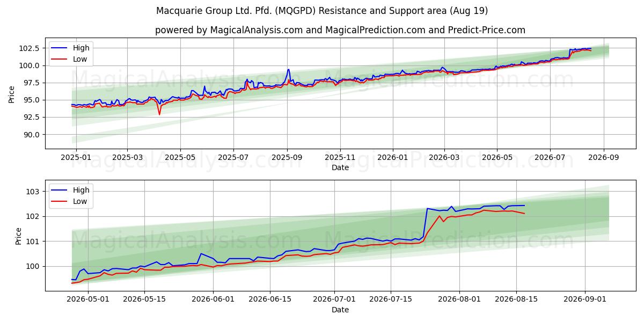Image resolution: width=644 pixels, height=322 pixels.
Task: Click the 102.5 tick label in top chart
Action: tap(30, 48)
